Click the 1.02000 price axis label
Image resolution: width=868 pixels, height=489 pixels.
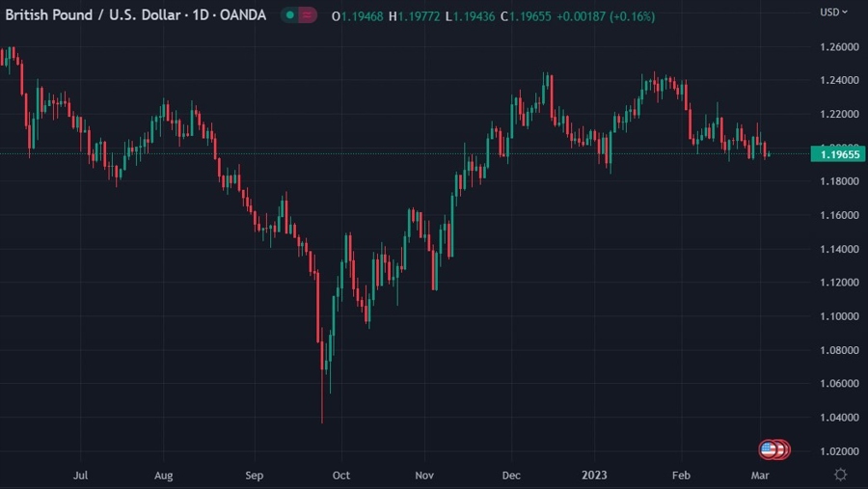pyautogui.click(x=839, y=451)
